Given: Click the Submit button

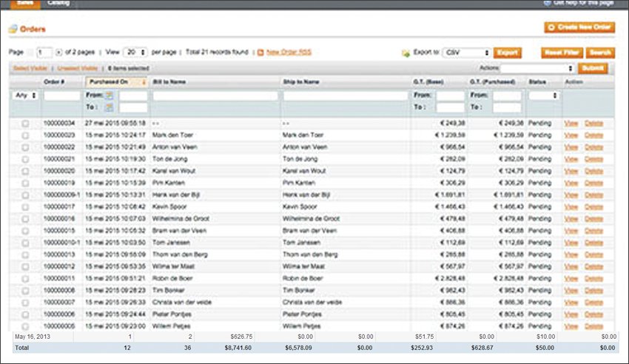Looking at the screenshot, I should tap(593, 68).
